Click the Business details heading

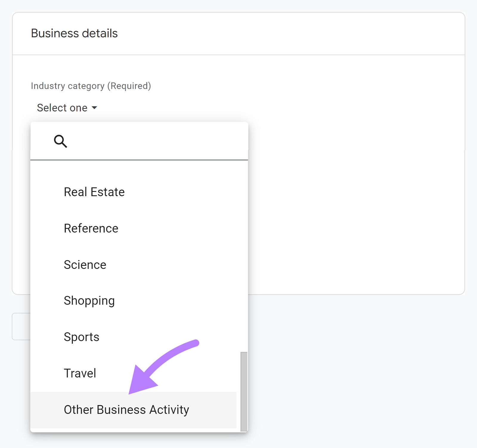[75, 33]
